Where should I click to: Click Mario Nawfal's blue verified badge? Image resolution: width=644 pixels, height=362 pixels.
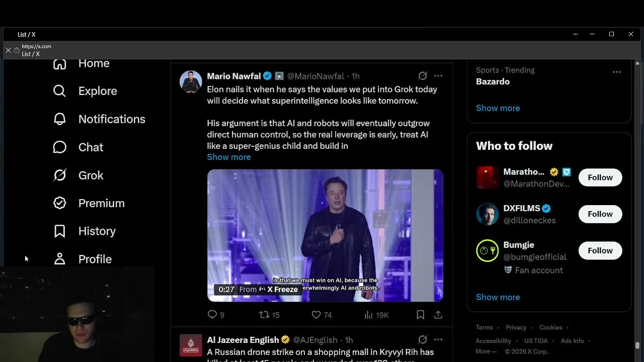point(268,76)
